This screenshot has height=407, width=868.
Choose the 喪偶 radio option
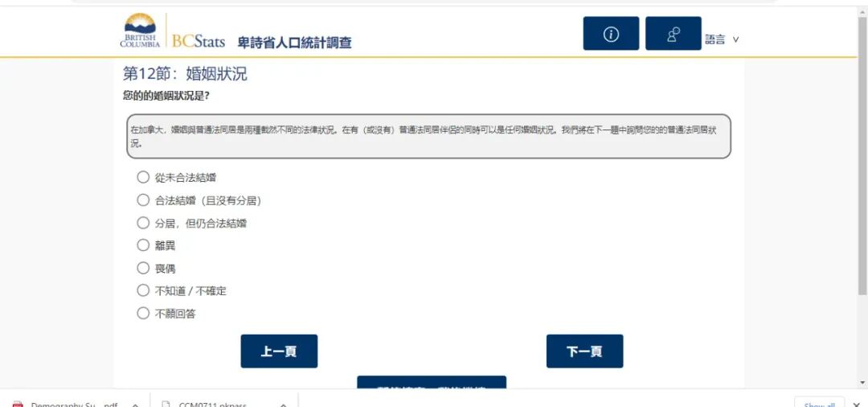[x=143, y=268]
